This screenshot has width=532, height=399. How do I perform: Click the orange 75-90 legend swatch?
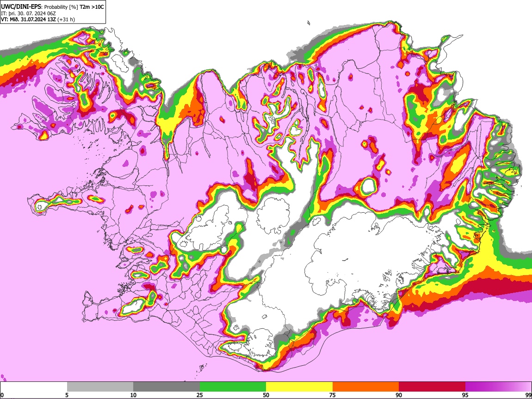[x=366, y=387]
